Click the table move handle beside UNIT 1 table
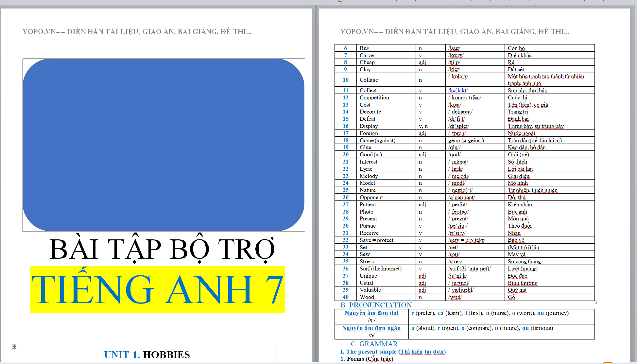Screen dimensions: 637x364 coord(14,346)
